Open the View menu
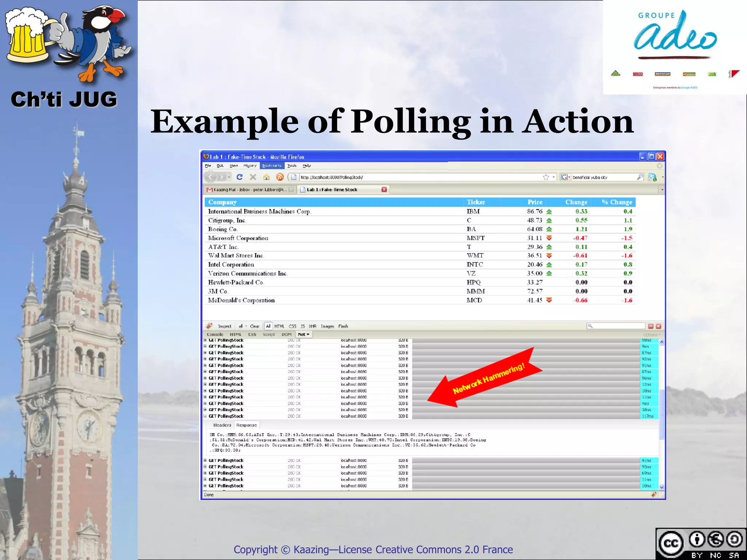Screen dimensions: 747x560 [234, 166]
